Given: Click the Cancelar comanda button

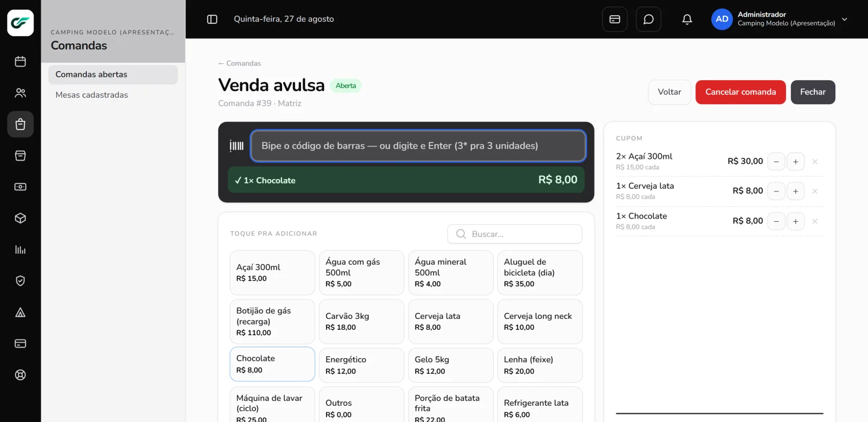Looking at the screenshot, I should (741, 92).
